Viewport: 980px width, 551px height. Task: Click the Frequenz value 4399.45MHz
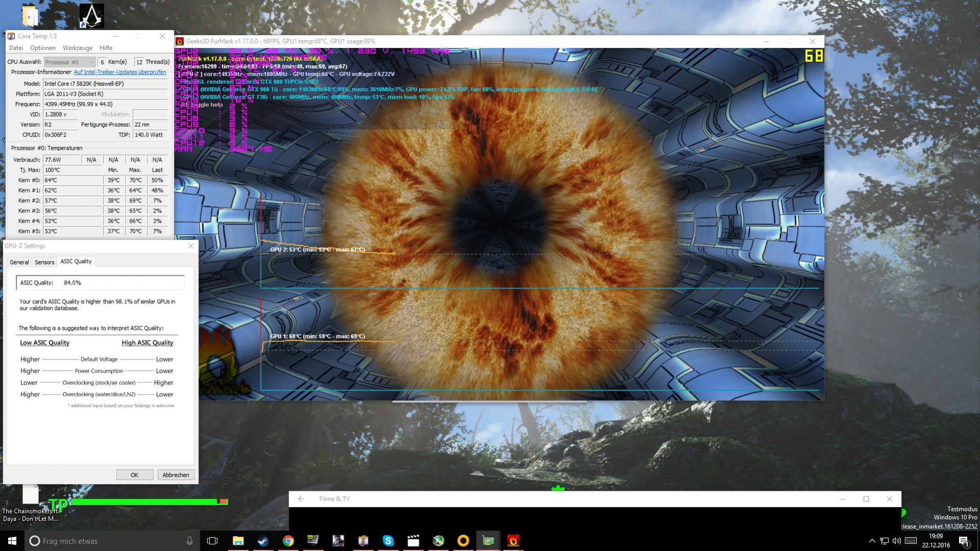tap(105, 104)
